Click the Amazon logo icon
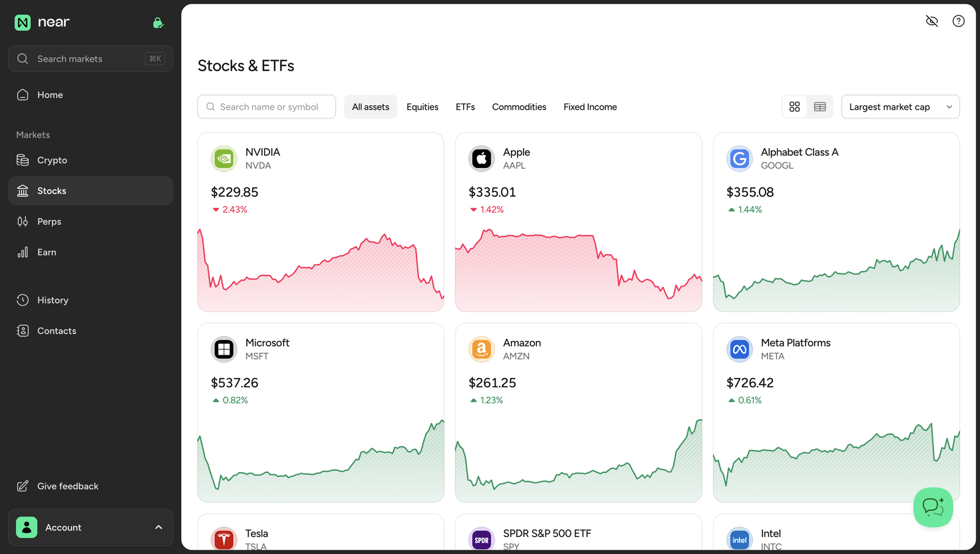Screen dimensions: 980x554 481,349
